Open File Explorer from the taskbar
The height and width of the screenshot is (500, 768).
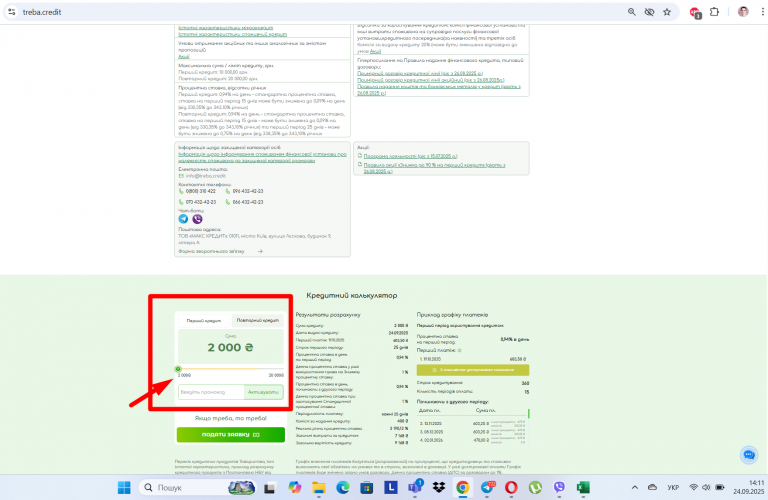click(319, 487)
